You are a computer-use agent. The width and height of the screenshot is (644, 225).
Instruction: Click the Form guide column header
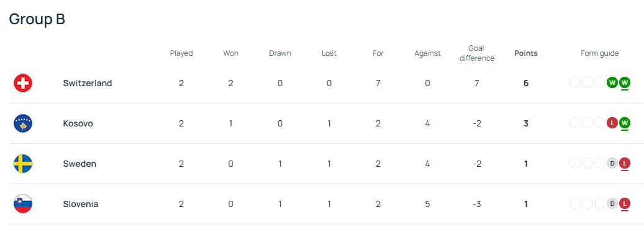600,53
